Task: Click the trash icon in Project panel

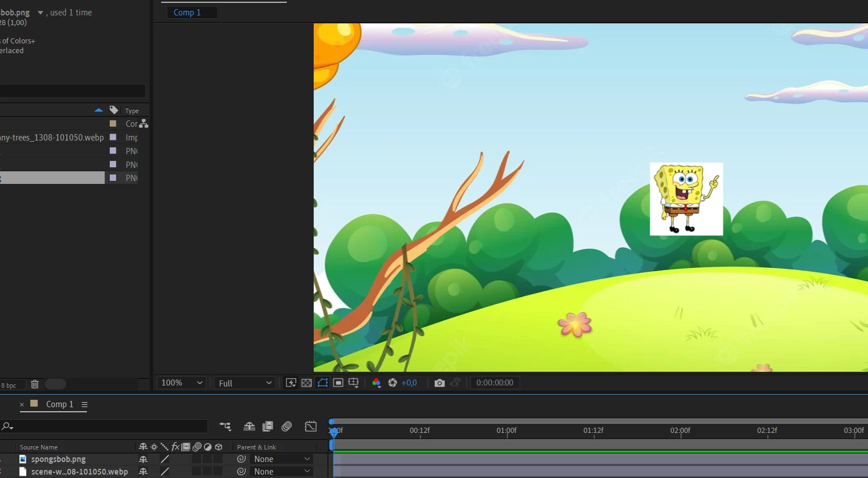Action: (x=35, y=384)
